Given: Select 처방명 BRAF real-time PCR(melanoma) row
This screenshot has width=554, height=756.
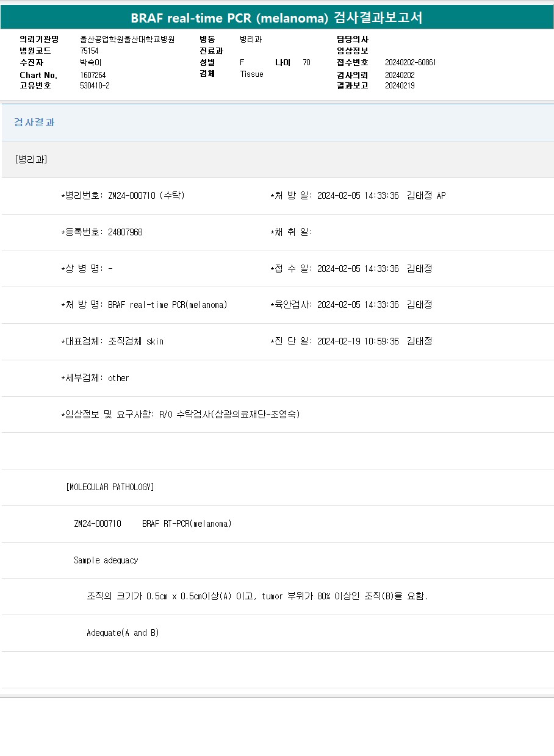Looking at the screenshot, I should (144, 305).
